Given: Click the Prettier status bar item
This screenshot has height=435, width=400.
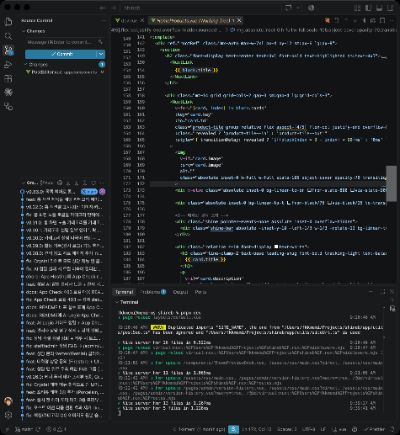Looking at the screenshot, I should pyautogui.click(x=374, y=429).
